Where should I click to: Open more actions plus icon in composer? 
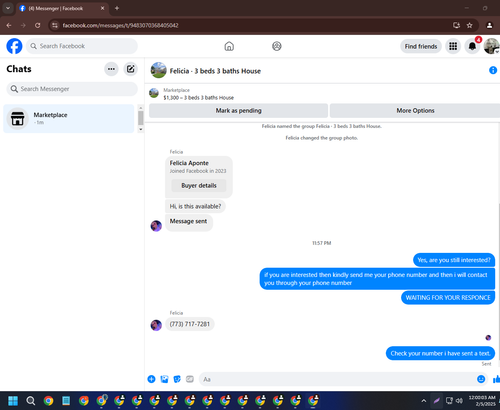151,379
